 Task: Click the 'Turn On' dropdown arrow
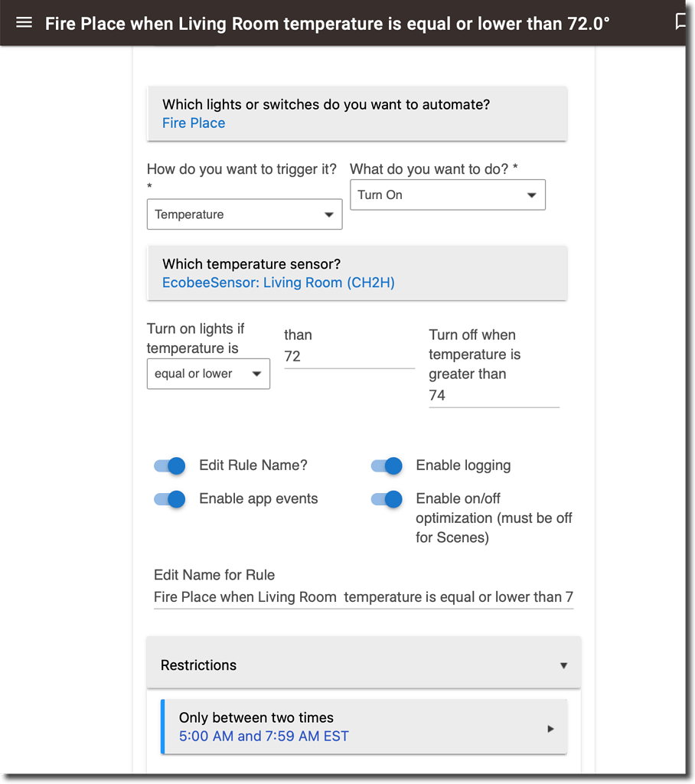coord(532,194)
